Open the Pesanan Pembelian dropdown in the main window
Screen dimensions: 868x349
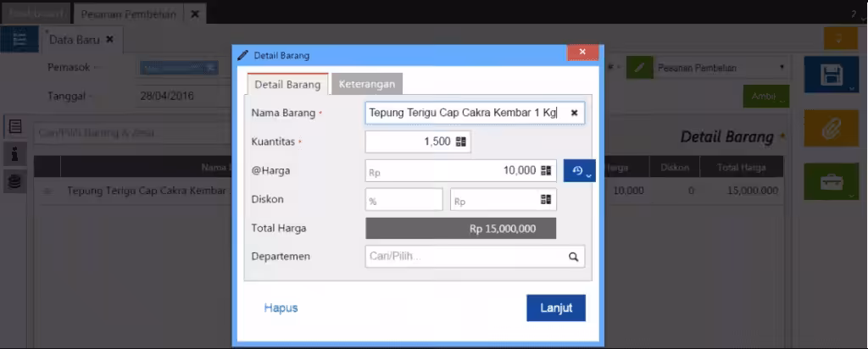click(x=721, y=68)
